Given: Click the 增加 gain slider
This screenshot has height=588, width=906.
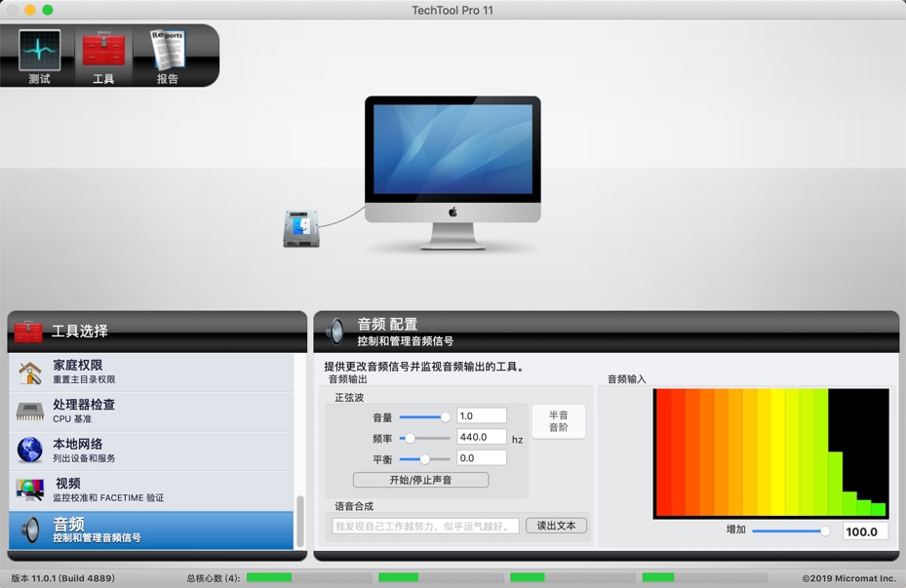Looking at the screenshot, I should (791, 530).
